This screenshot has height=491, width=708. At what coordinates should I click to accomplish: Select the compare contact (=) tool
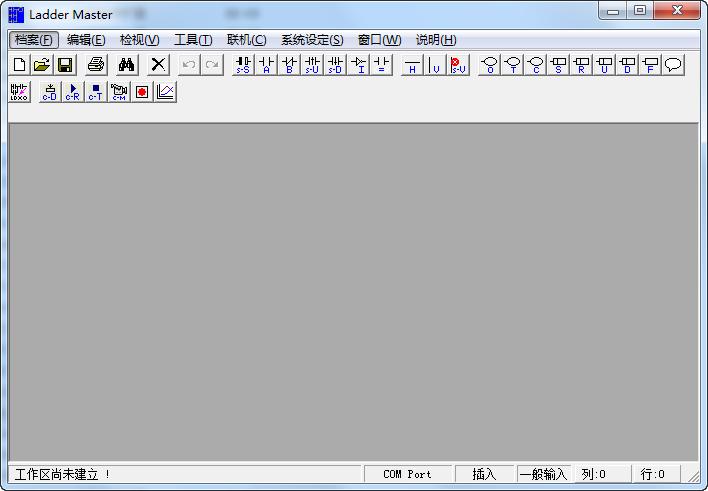382,65
